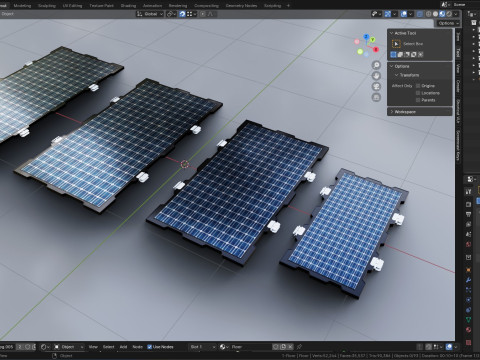
Task: Click the Z axis on navigation gizmo
Action: pos(366,36)
